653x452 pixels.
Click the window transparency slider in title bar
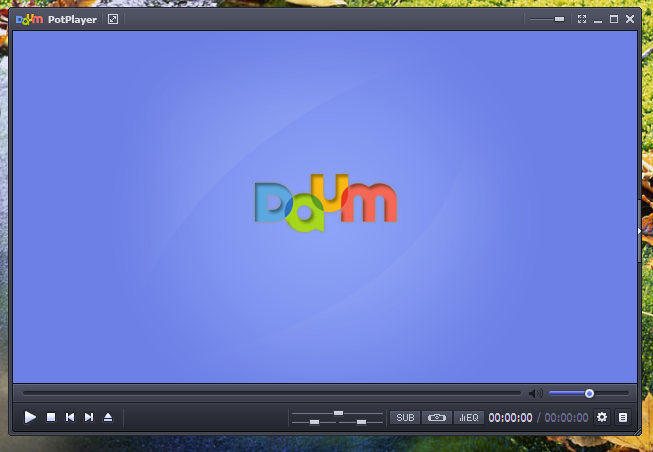547,19
